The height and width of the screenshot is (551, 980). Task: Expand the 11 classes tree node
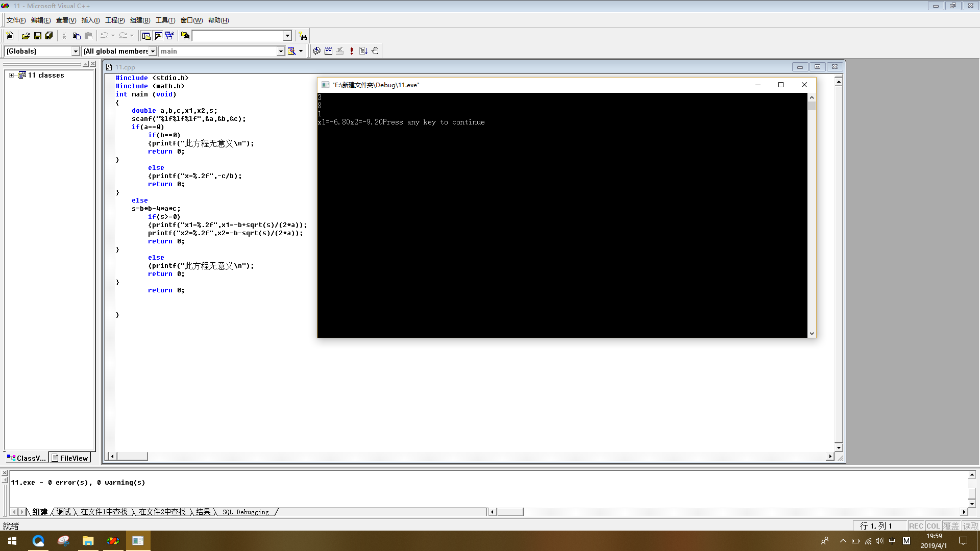click(x=11, y=75)
